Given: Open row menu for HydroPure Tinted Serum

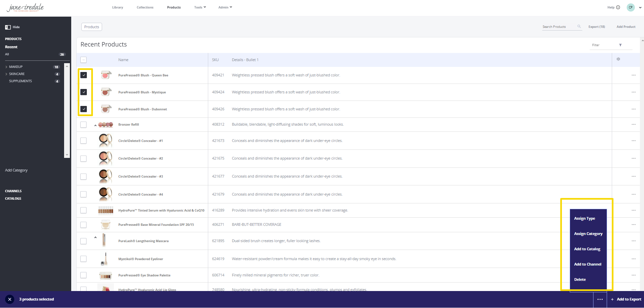Looking at the screenshot, I should (x=633, y=210).
